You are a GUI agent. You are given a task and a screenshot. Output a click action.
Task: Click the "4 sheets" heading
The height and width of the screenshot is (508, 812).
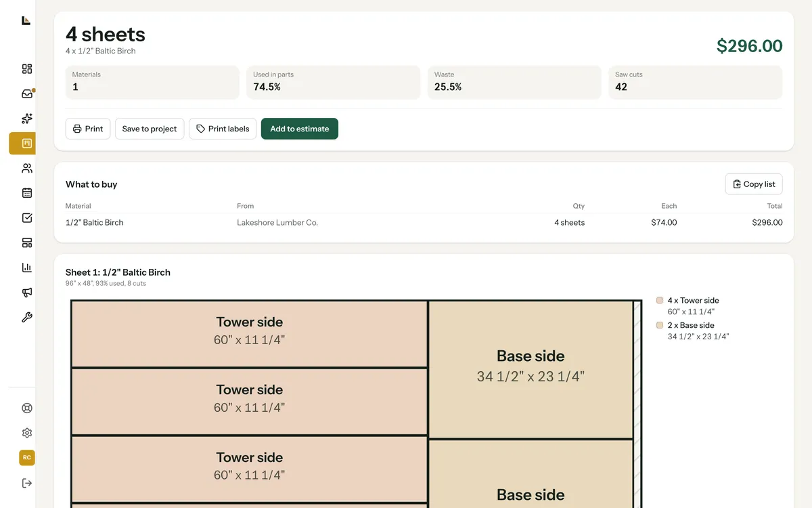click(x=106, y=34)
